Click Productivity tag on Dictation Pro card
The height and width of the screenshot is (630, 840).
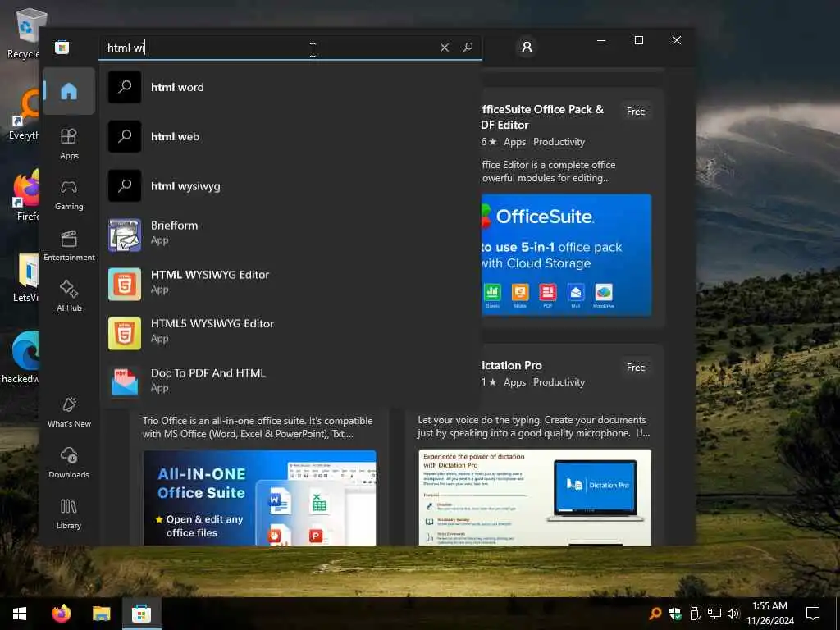click(559, 382)
